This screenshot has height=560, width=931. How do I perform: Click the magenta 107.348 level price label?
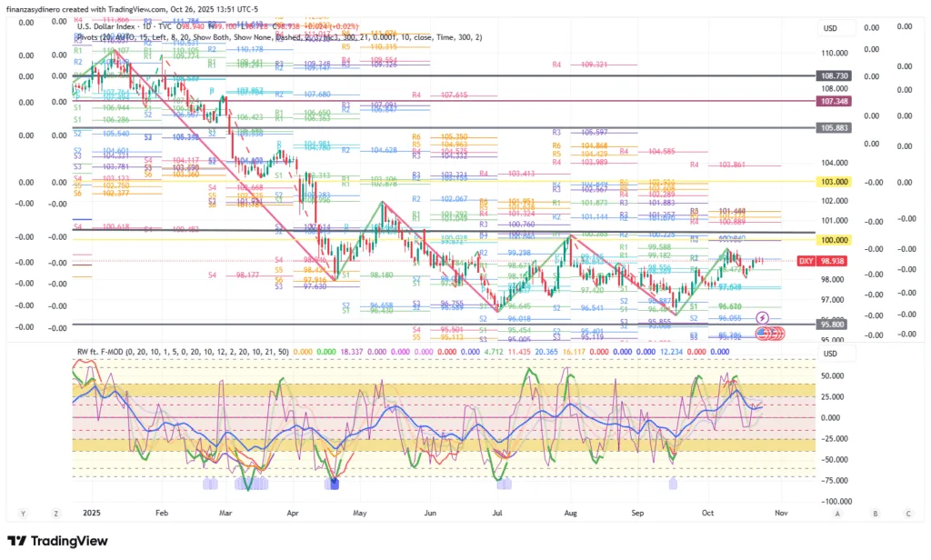832,101
